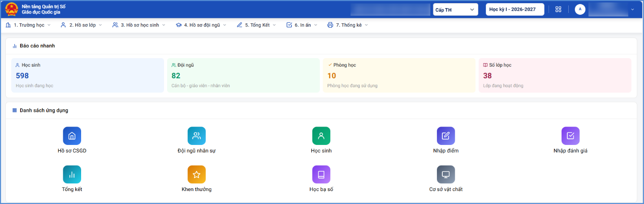
Task: Click 'Lớp đang hoạt động' caption
Action: pos(503,85)
